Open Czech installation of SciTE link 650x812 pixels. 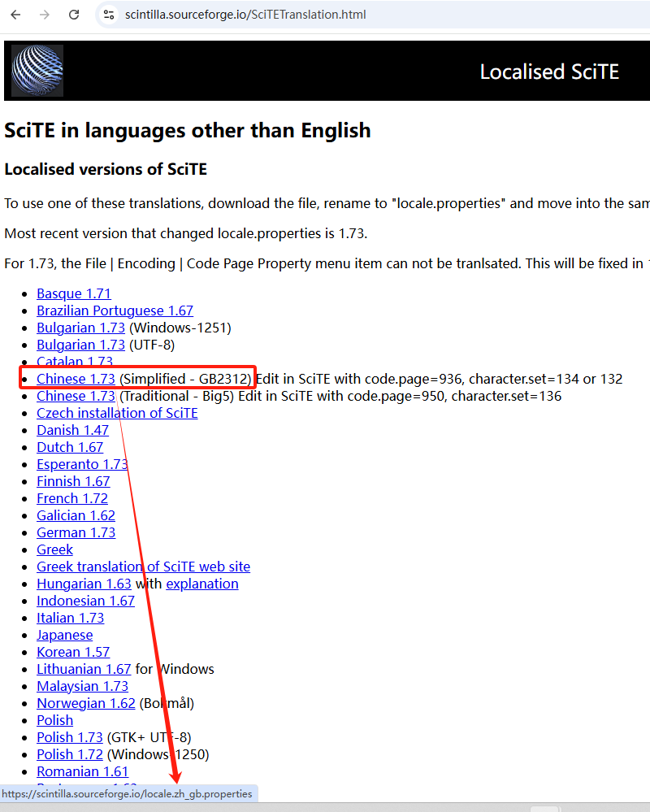[x=117, y=413]
